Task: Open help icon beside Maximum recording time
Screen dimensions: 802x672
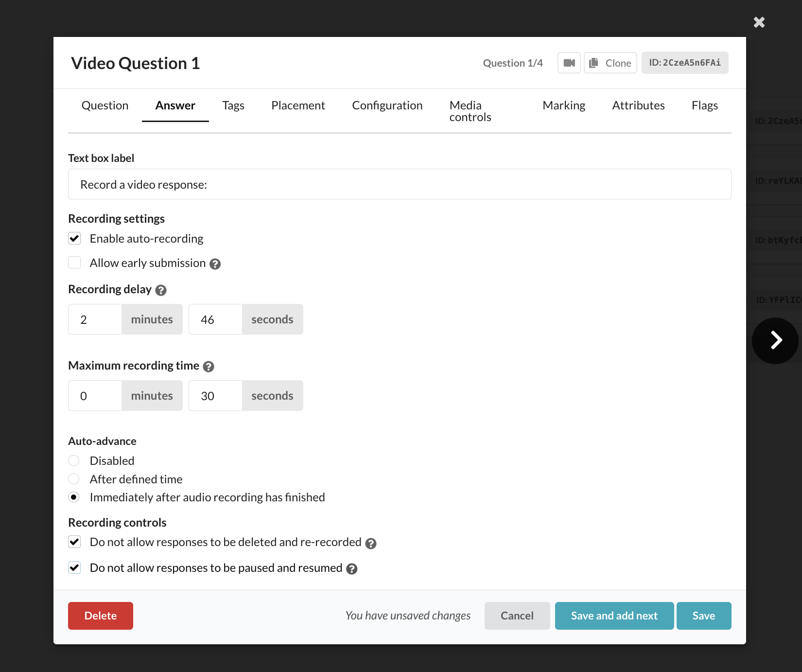Action: pyautogui.click(x=209, y=367)
